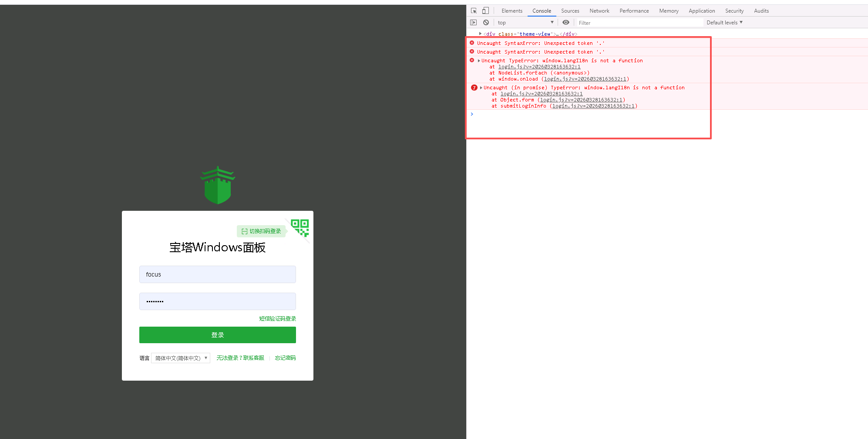Screen dimensions: 868x439
Task: Focus the username field containing focus
Action: 218,274
